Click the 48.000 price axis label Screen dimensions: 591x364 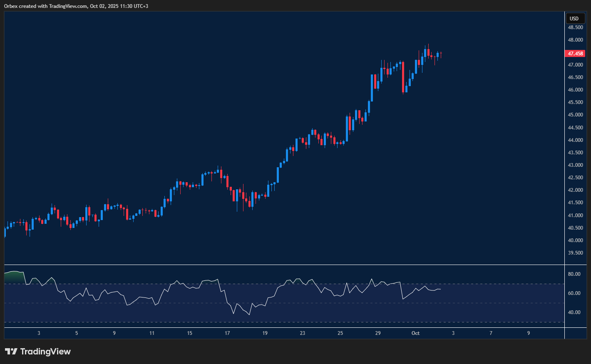(x=575, y=40)
